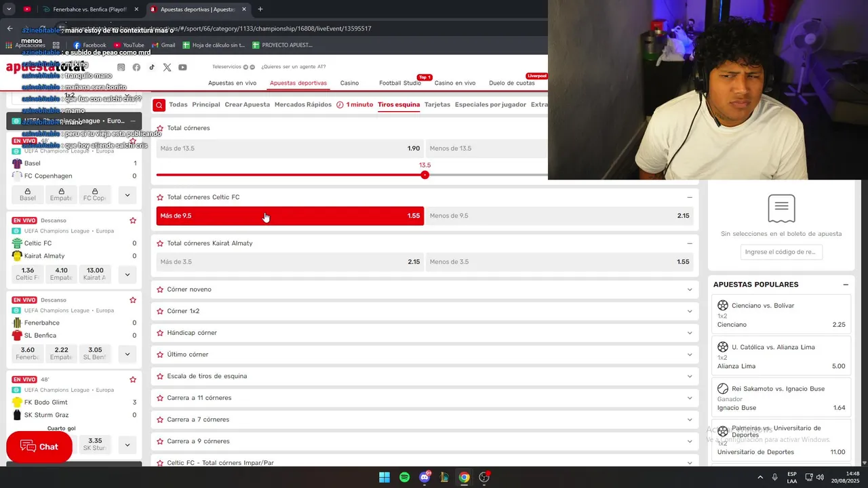The width and height of the screenshot is (868, 488).
Task: Click the bet slip code input field
Action: pos(781,252)
